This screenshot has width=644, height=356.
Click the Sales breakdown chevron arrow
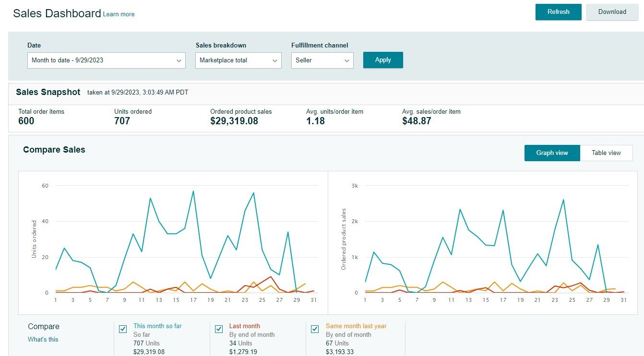pyautogui.click(x=274, y=61)
